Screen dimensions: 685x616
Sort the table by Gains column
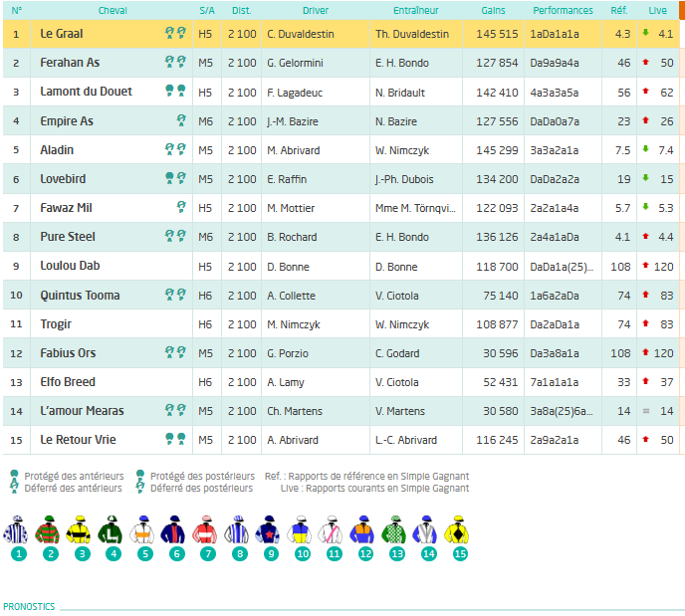click(493, 11)
